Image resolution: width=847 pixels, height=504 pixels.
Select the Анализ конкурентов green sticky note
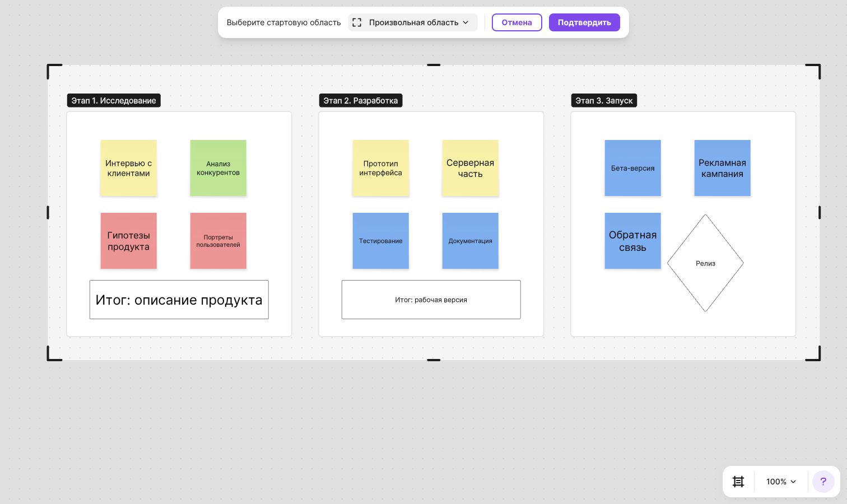pyautogui.click(x=218, y=168)
